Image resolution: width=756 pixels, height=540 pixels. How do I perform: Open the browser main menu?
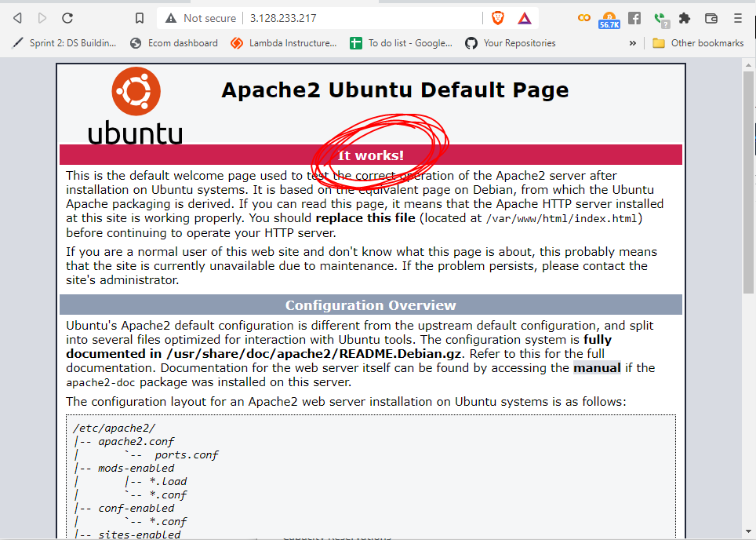(738, 18)
